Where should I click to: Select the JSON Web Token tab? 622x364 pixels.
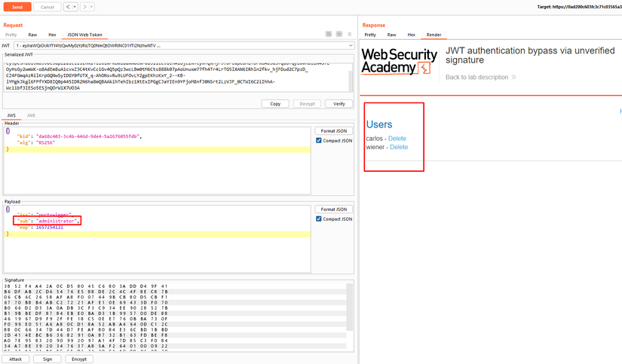[x=84, y=35]
